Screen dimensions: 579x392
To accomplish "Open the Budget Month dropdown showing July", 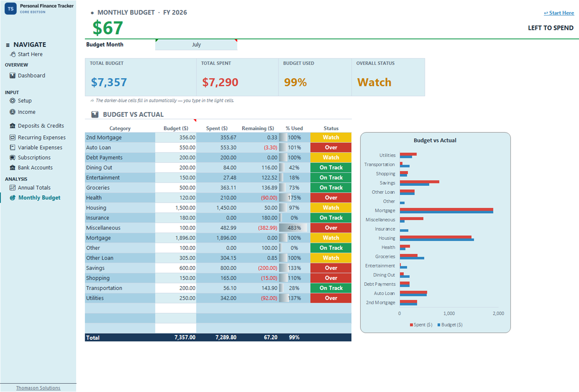I will point(196,44).
